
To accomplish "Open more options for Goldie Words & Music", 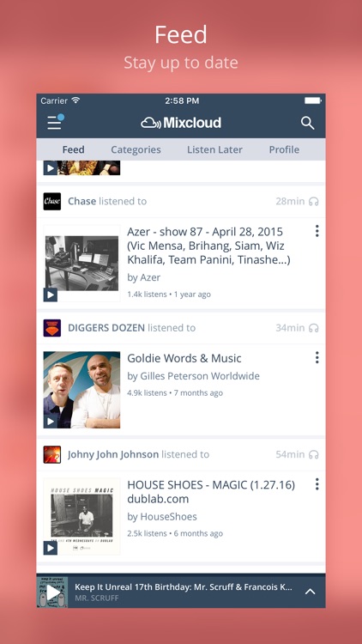I will coord(317,358).
